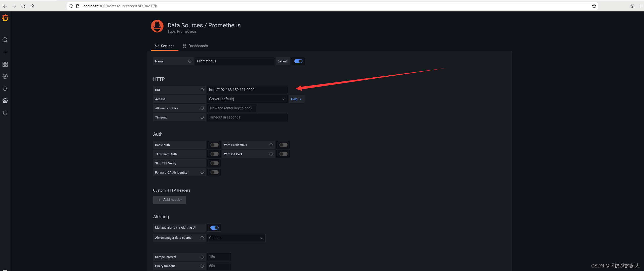Click the Query timeout 60s field
The height and width of the screenshot is (271, 644).
(219, 266)
